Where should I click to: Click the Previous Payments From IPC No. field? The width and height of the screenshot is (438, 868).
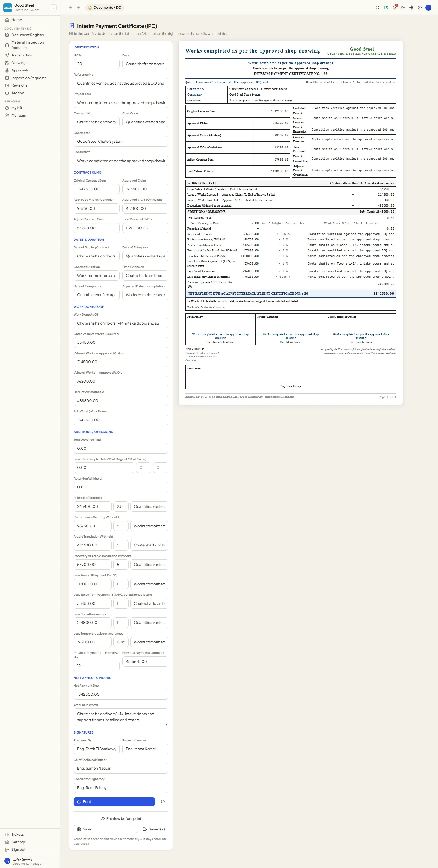[x=97, y=666]
